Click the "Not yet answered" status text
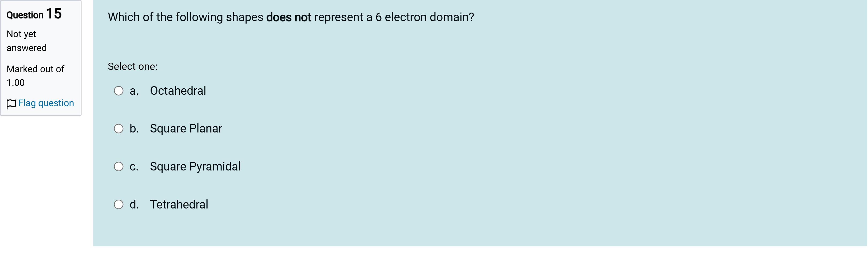The height and width of the screenshot is (258, 868). click(26, 41)
